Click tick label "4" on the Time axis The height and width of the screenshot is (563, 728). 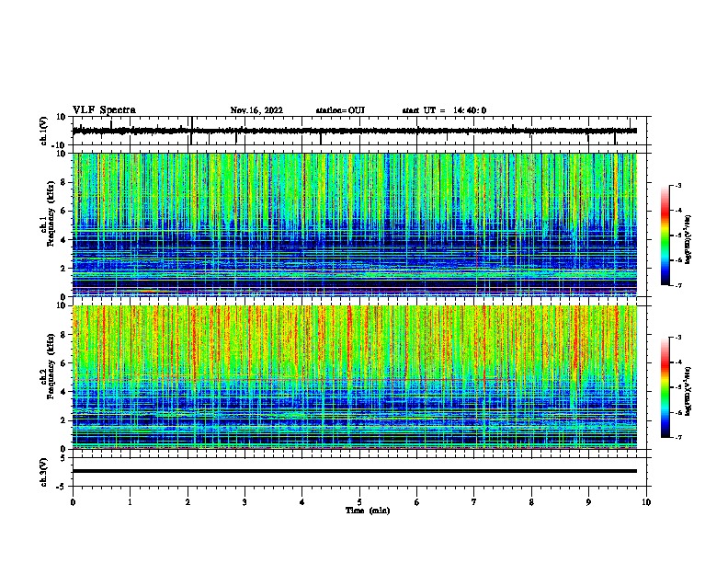(302, 502)
